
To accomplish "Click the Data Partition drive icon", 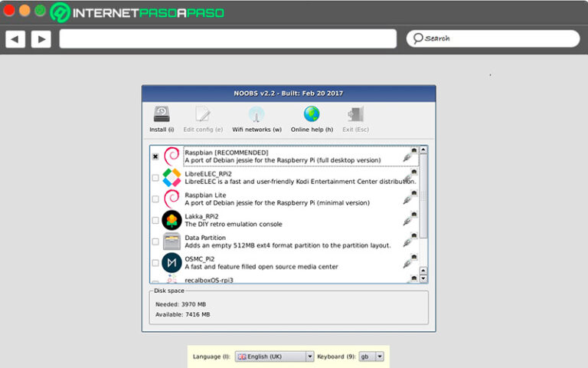I will (x=171, y=242).
